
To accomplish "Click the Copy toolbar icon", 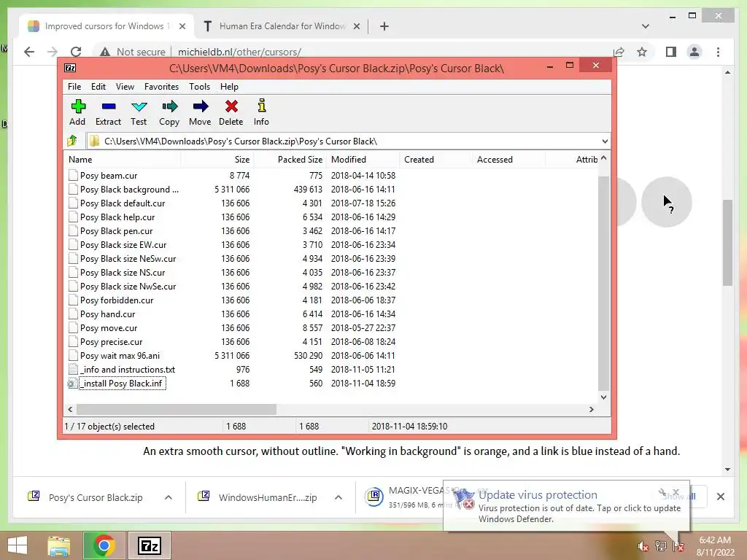I will (x=169, y=112).
